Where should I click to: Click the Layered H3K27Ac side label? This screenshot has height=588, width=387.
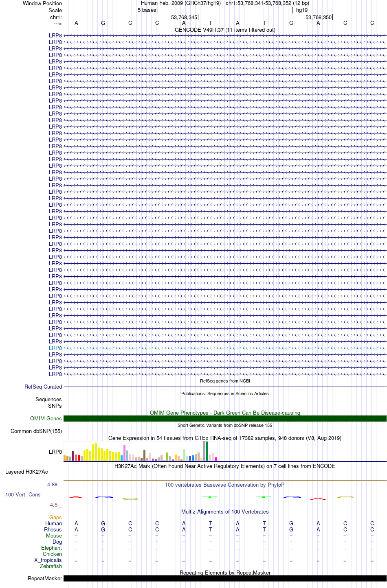(26, 472)
